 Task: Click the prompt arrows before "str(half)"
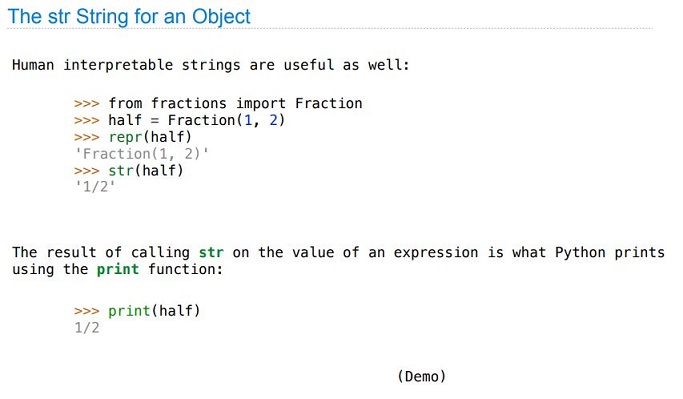pyautogui.click(x=87, y=170)
